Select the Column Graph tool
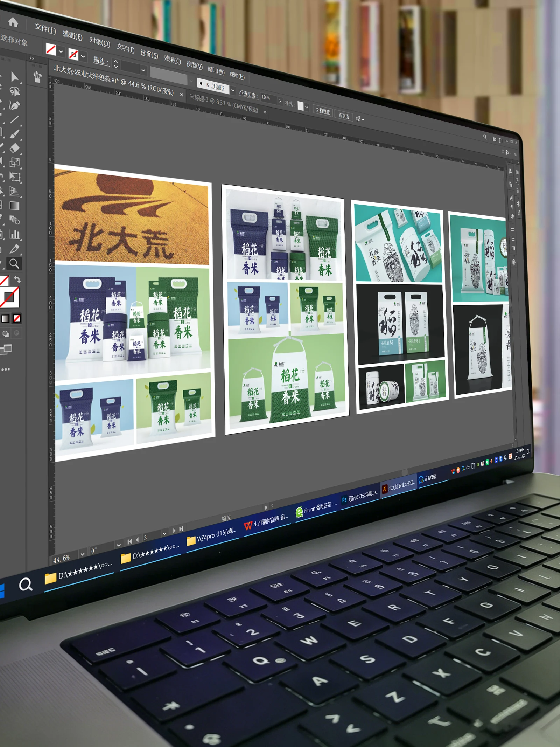The width and height of the screenshot is (560, 747). (x=15, y=234)
